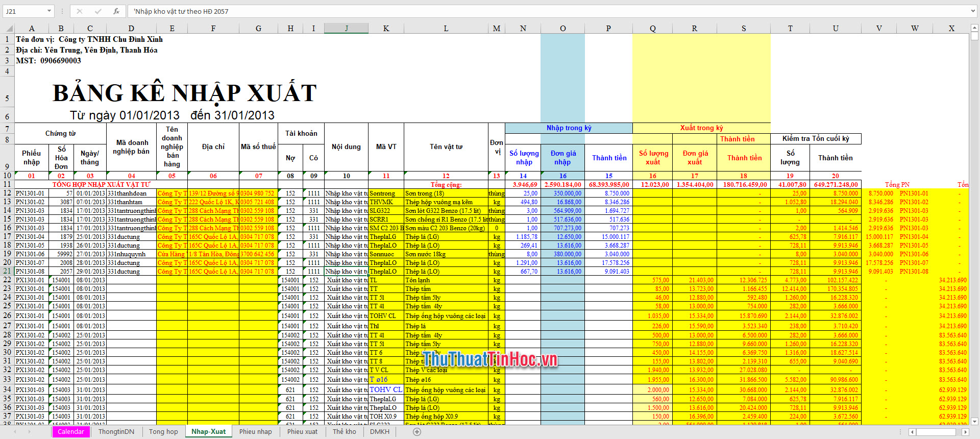The height and width of the screenshot is (439, 980).
Task: Click the 'Kiểm tra Tồn cuối kỳ' header
Action: tap(816, 139)
